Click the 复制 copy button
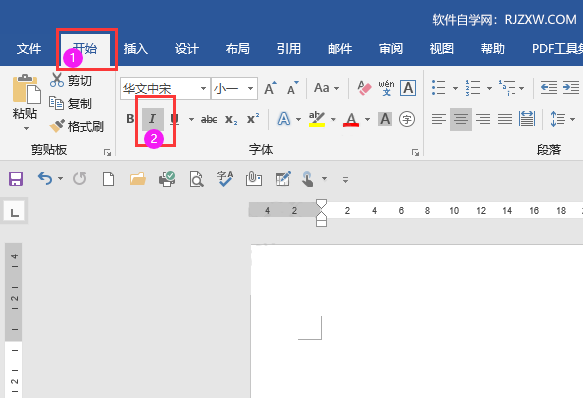The height and width of the screenshot is (398, 583). (71, 103)
